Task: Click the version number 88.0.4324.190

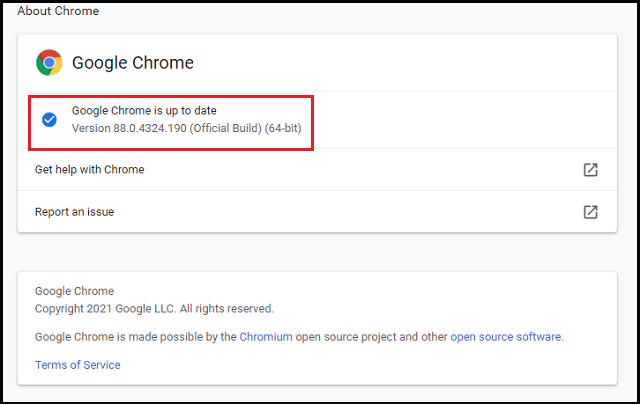Action: pyautogui.click(x=150, y=128)
